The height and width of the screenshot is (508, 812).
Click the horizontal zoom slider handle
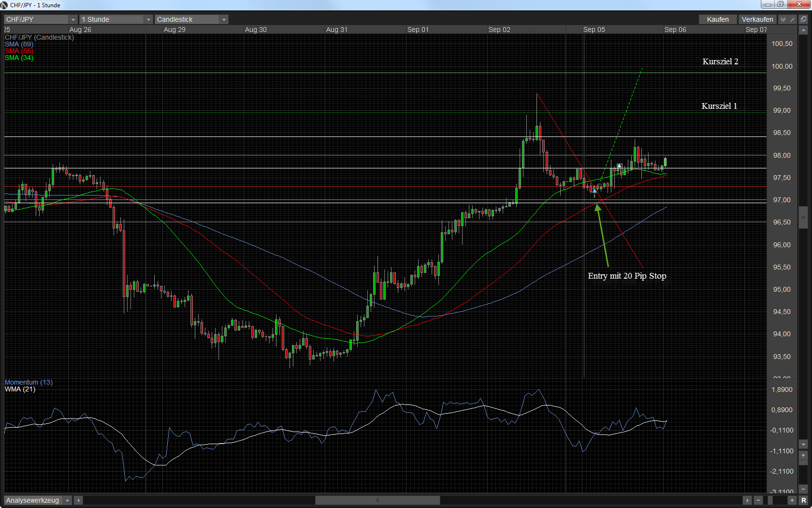[x=770, y=500]
